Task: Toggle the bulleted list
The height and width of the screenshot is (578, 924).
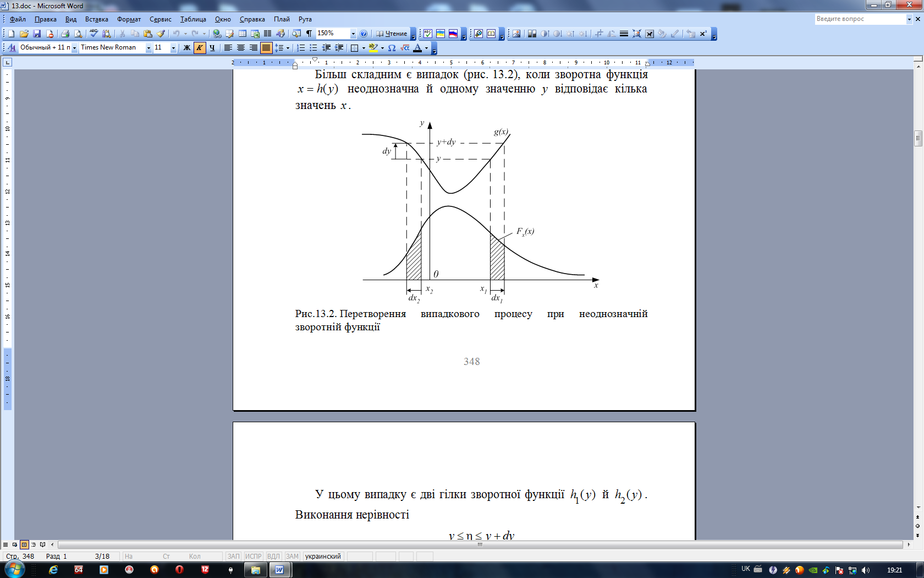Action: (x=313, y=48)
